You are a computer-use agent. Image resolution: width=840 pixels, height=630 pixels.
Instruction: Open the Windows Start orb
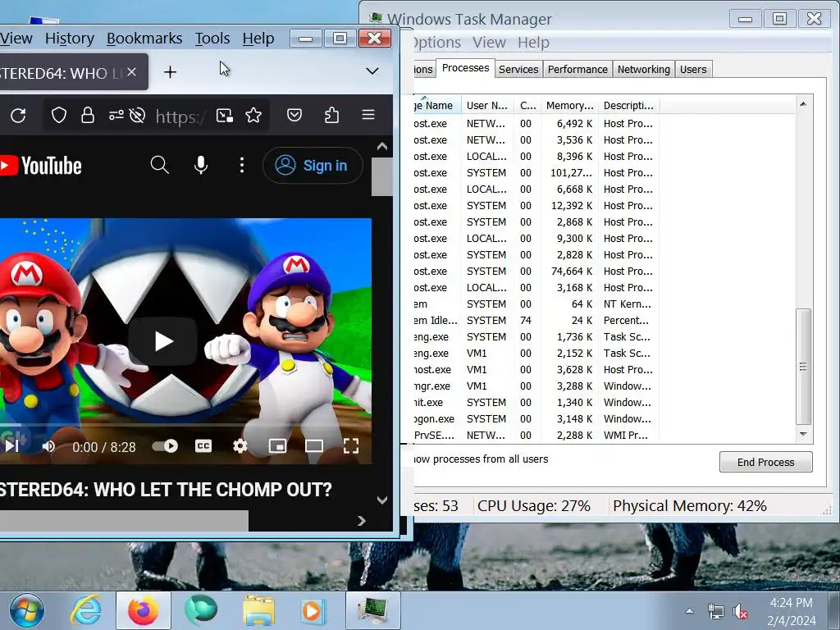(26, 610)
